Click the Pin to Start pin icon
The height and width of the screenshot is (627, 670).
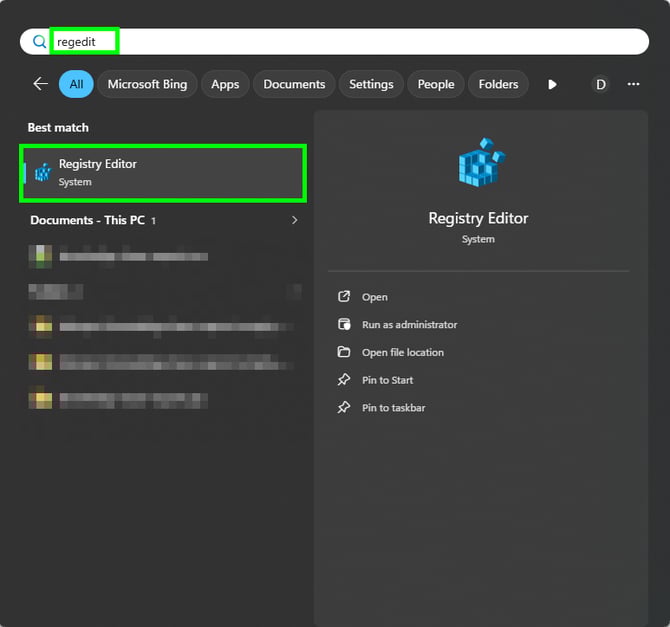click(x=344, y=380)
